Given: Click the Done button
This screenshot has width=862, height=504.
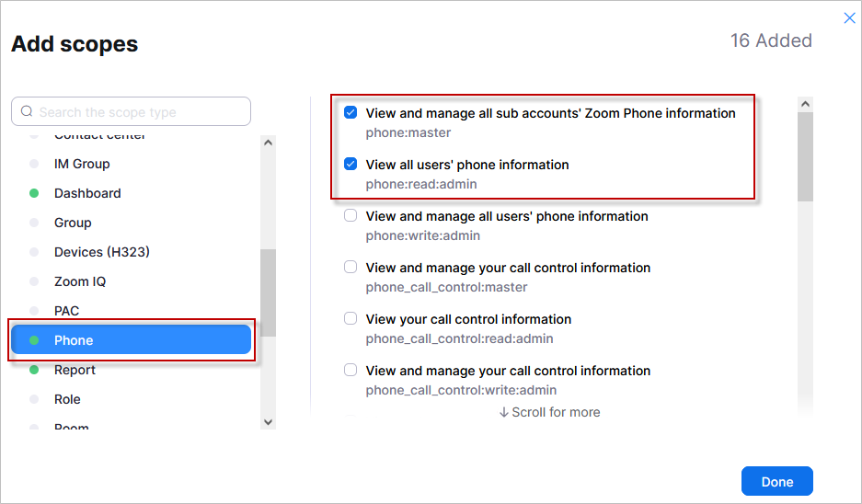Looking at the screenshot, I should click(776, 481).
